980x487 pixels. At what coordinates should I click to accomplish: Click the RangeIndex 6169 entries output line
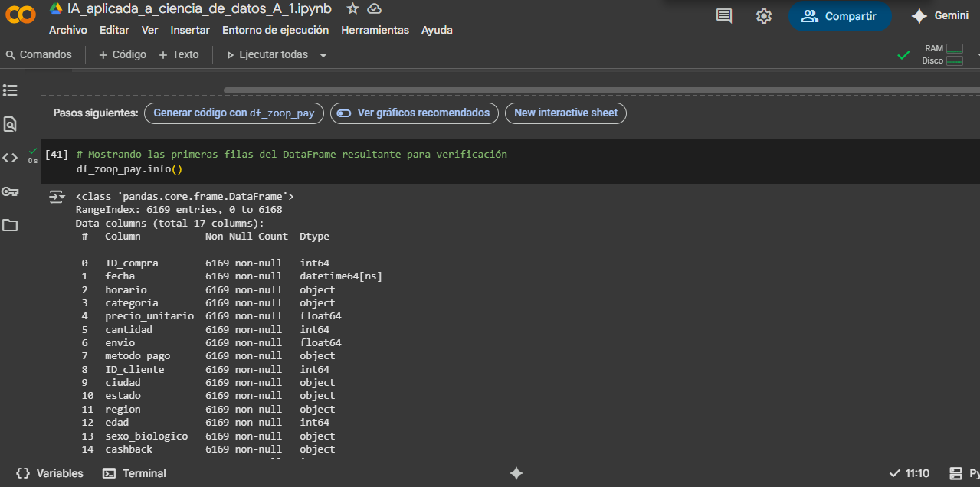coord(179,210)
